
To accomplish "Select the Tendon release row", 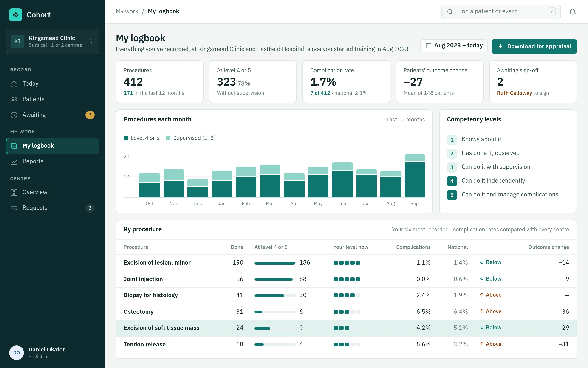I will click(346, 344).
